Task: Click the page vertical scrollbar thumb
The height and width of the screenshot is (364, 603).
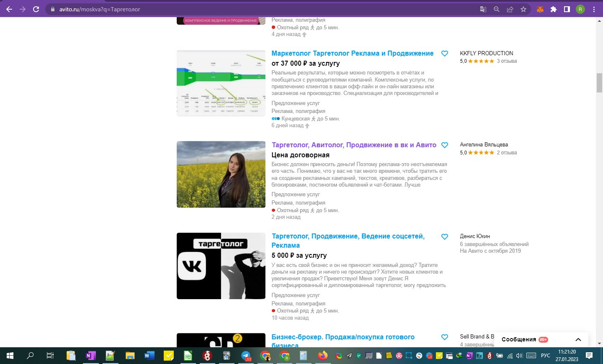Action: click(599, 82)
